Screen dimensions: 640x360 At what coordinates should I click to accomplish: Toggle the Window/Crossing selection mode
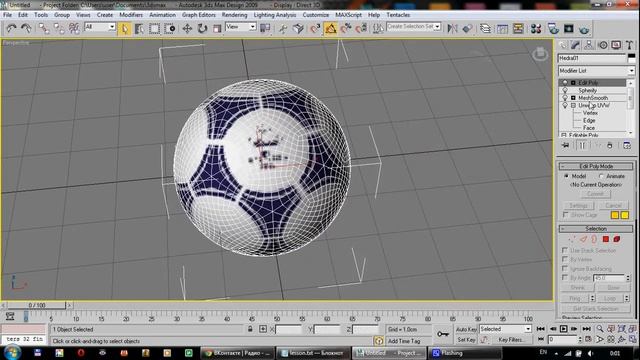point(170,28)
